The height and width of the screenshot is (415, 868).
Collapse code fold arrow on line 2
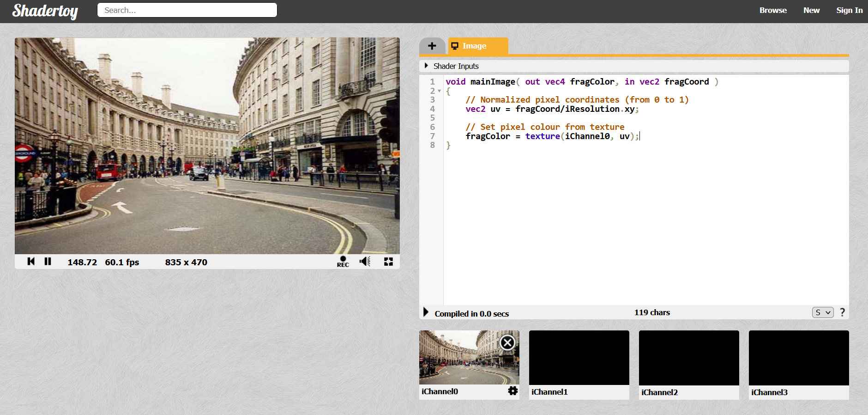[439, 91]
